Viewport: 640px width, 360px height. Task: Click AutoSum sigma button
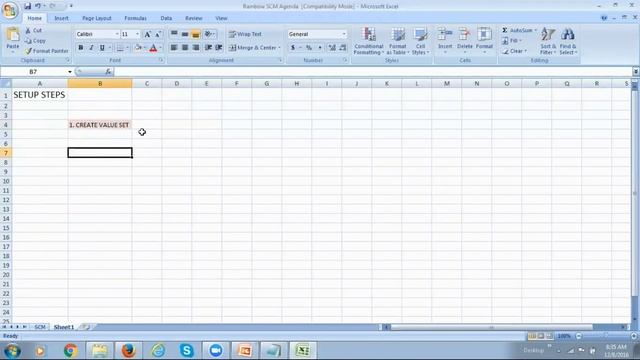(x=517, y=31)
